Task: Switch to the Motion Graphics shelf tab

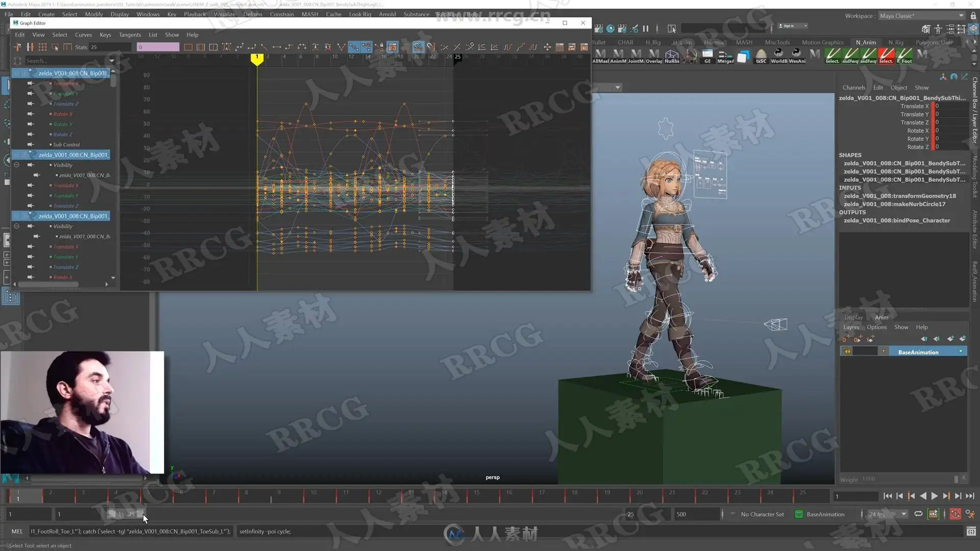Action: (822, 42)
